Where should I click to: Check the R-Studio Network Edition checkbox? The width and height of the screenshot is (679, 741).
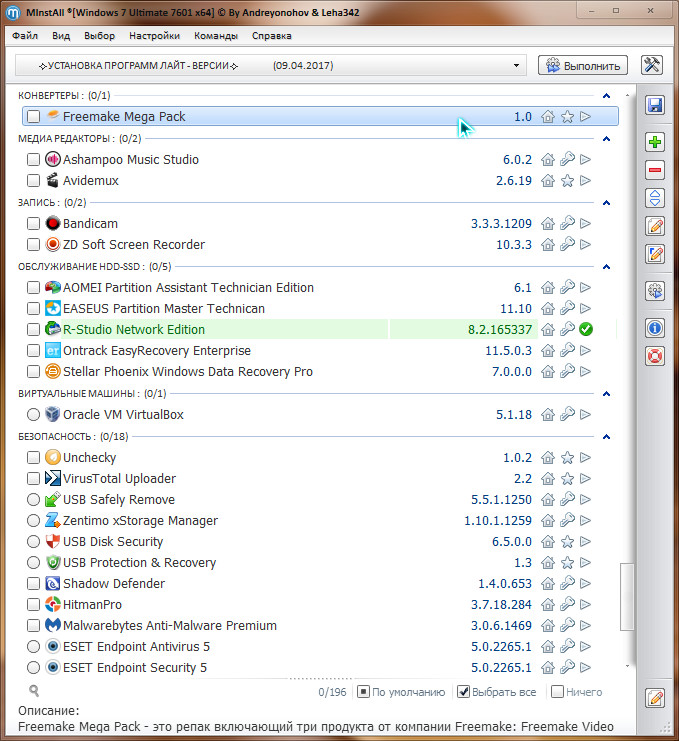[33, 329]
